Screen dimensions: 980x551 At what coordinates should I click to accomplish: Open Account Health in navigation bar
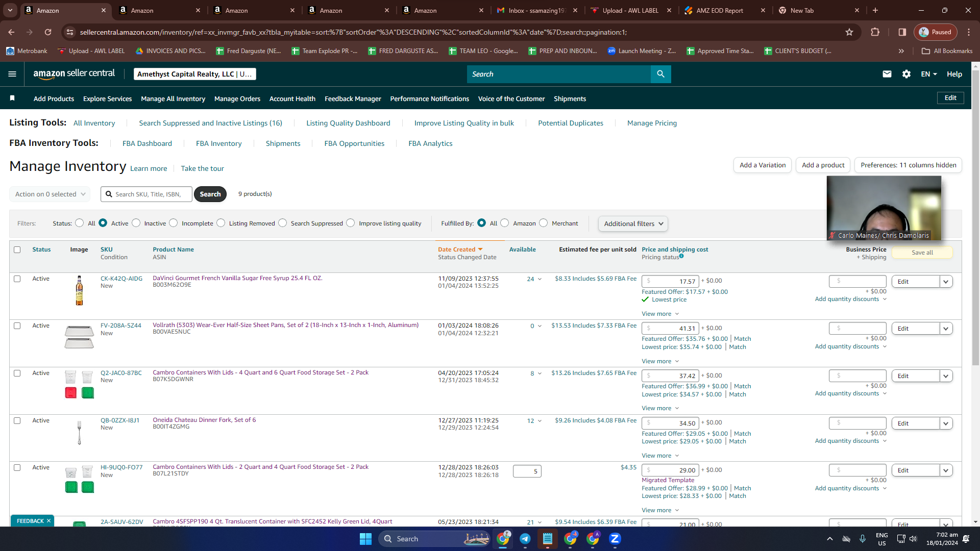pos(292,99)
